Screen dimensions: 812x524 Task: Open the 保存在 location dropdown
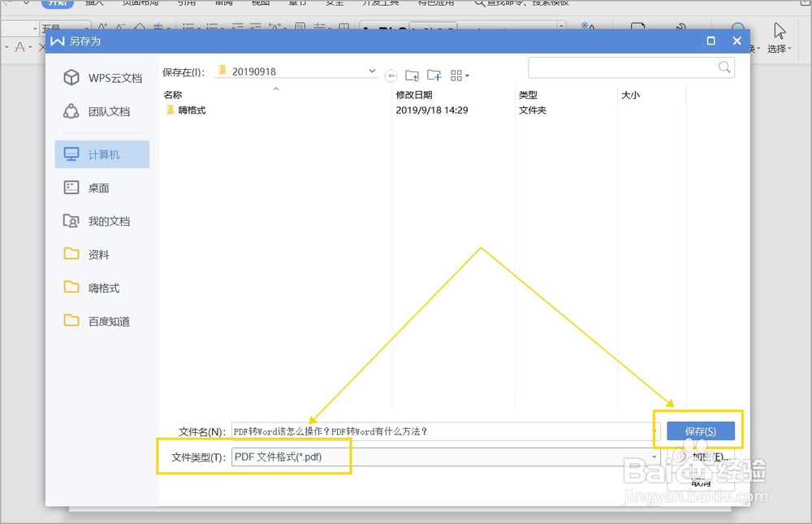coord(371,71)
